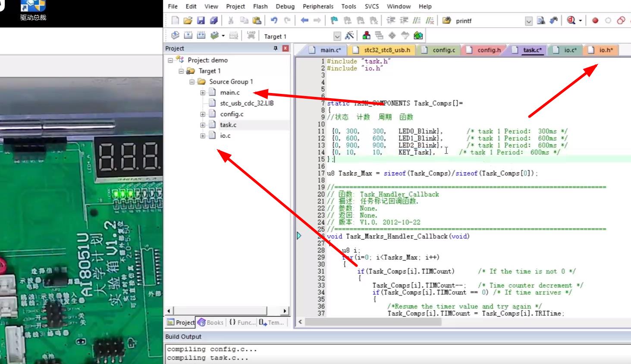Open the Debug menu
The width and height of the screenshot is (631, 364).
point(285,6)
